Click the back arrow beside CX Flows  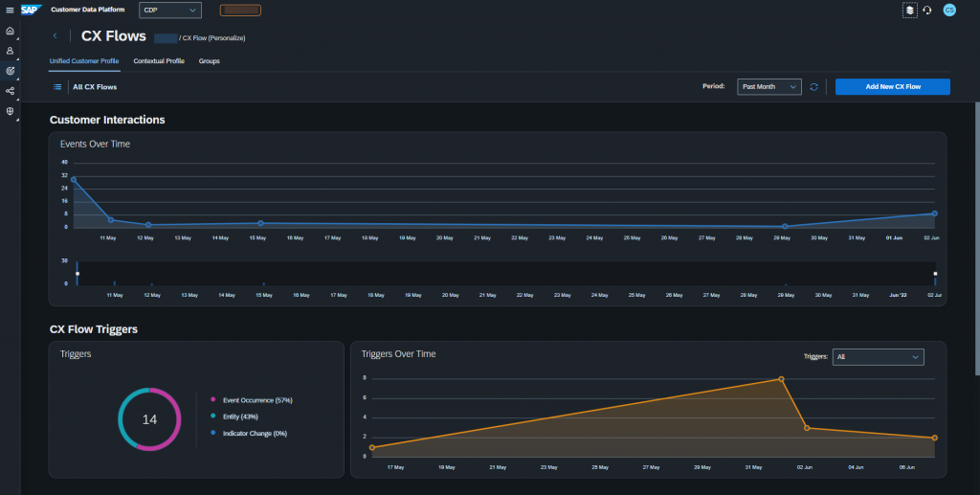tap(55, 35)
